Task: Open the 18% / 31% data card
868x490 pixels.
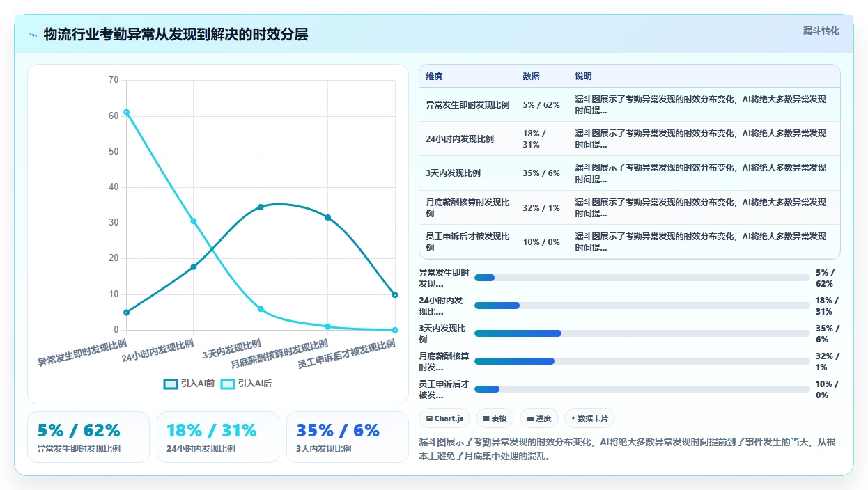Action: (218, 437)
